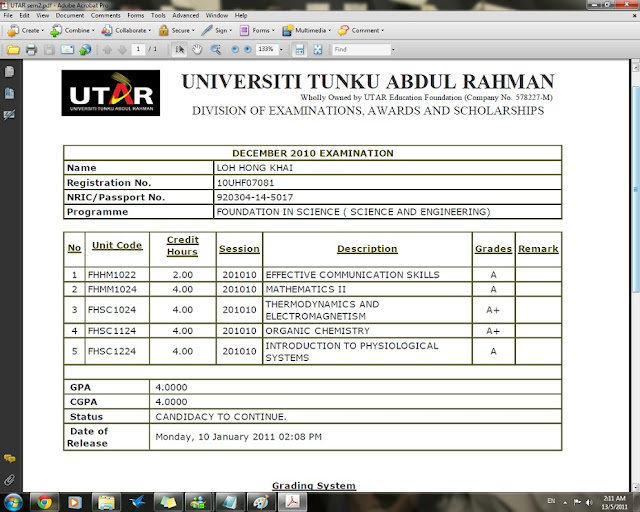Choose the Marquee Zoom tool

point(216,50)
